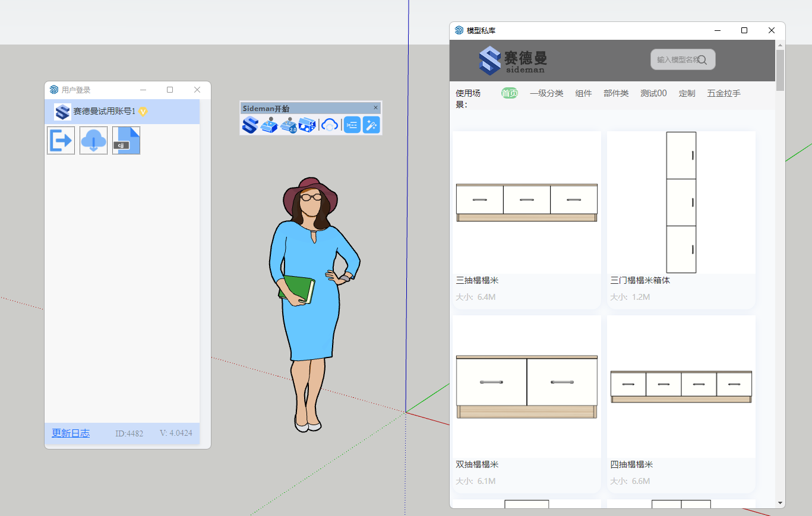Viewport: 812px width, 516px height.
Task: Click the 赛德曼试用账号1 account name
Action: 104,112
